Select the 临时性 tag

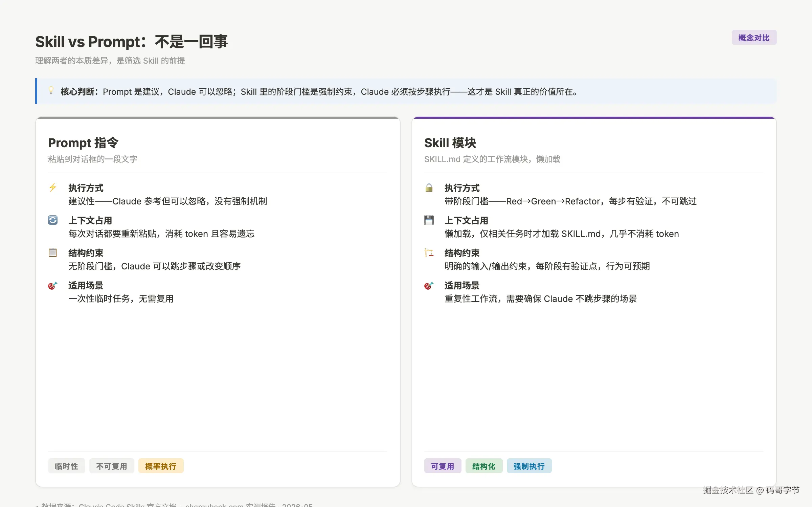pos(66,466)
